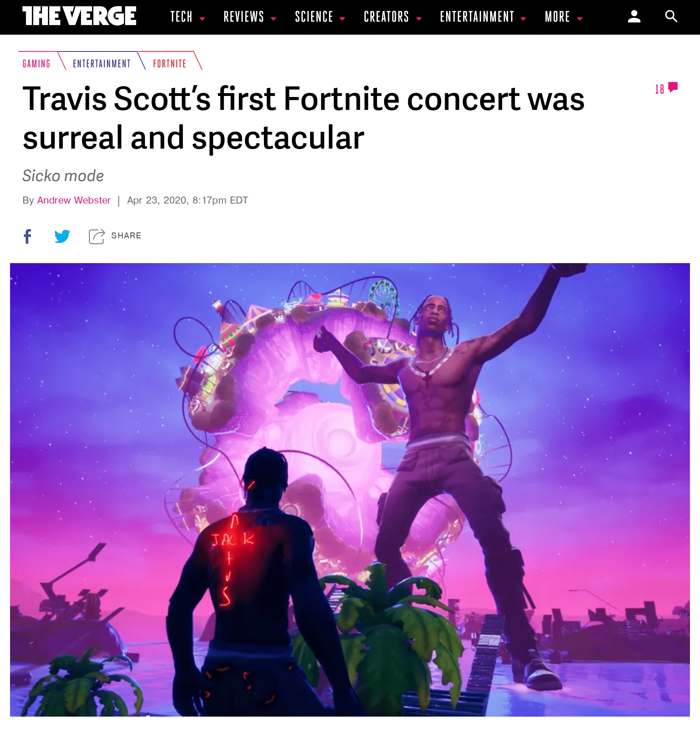Select the Gaming category tab
This screenshot has height=729, width=700.
tap(36, 64)
